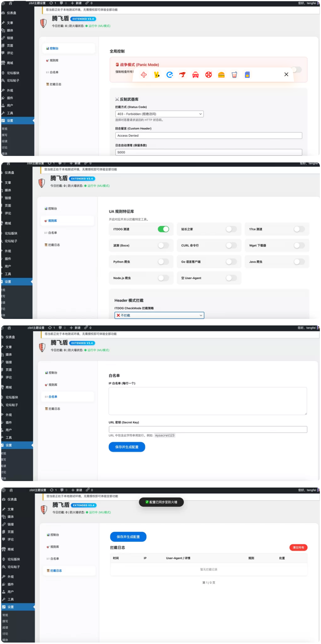Click the red film reel icon

208,75
